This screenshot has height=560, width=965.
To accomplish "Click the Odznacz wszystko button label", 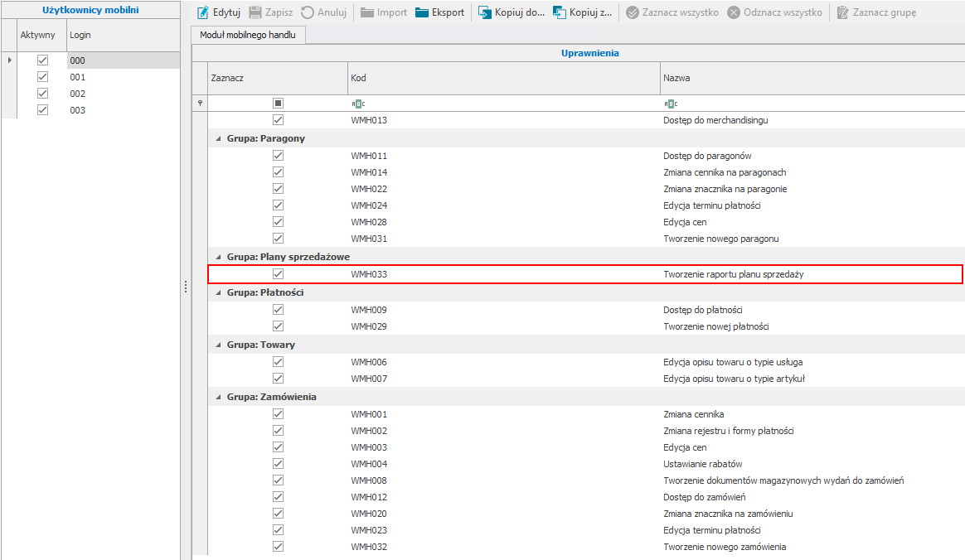I will tap(783, 13).
